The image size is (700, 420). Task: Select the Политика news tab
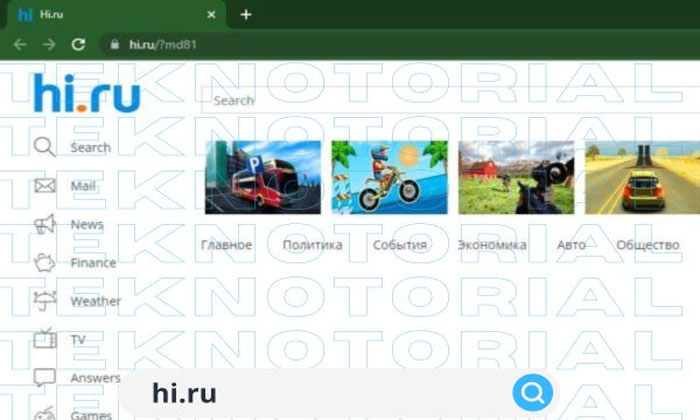pyautogui.click(x=312, y=245)
